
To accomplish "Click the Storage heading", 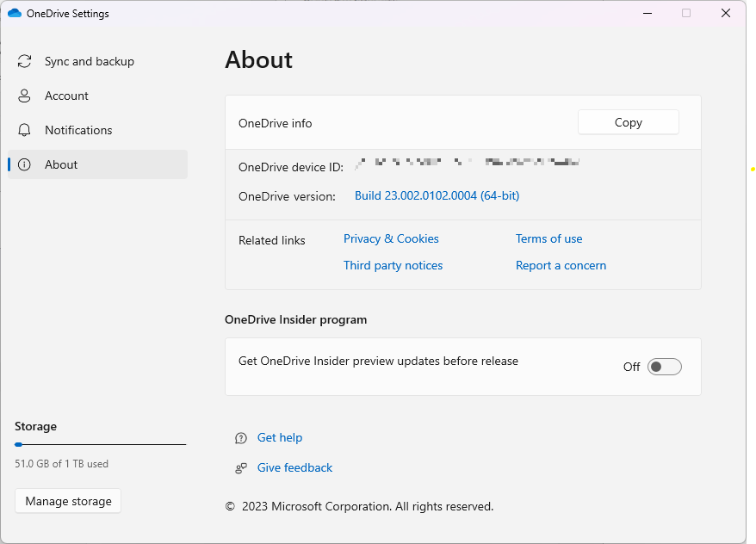I will (35, 426).
